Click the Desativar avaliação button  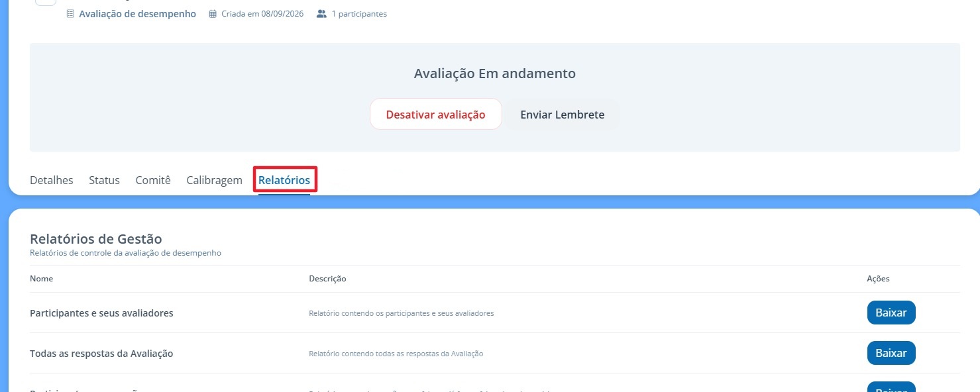(435, 115)
